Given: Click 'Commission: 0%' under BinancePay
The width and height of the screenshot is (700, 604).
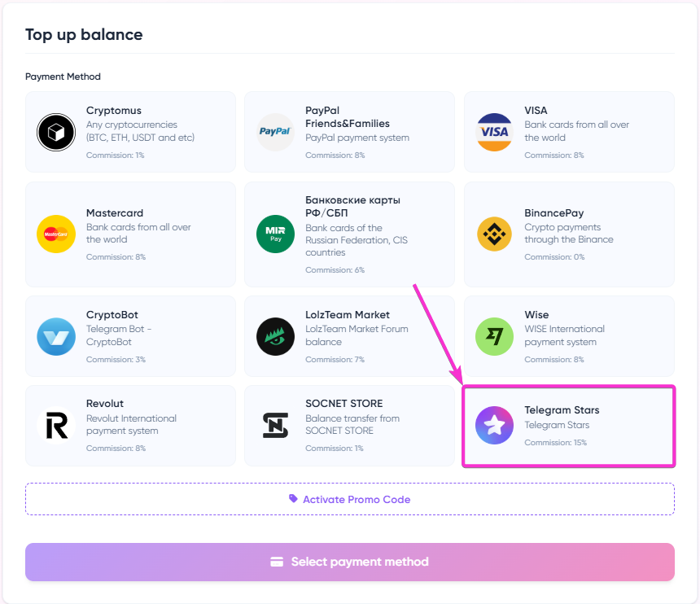Looking at the screenshot, I should tap(554, 257).
